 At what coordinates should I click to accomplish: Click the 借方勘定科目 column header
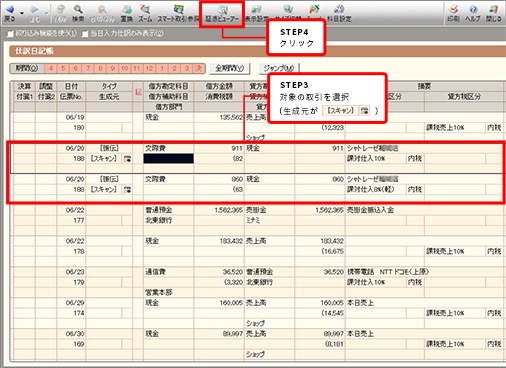tap(168, 86)
